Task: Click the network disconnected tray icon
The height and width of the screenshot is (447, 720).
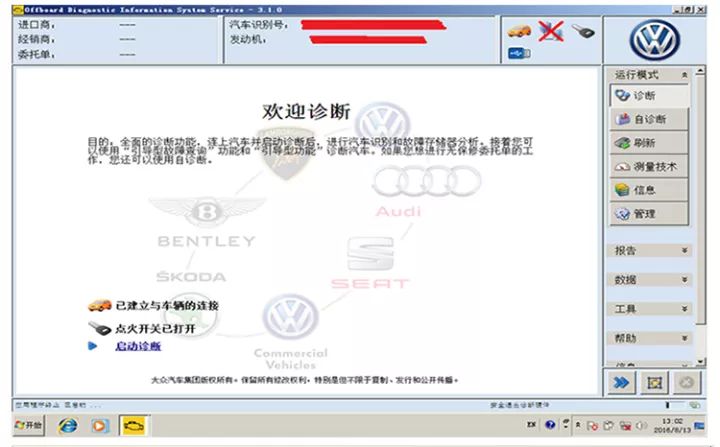Action: tap(625, 426)
